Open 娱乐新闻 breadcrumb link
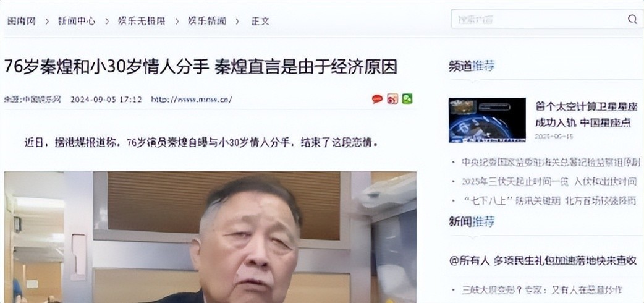This screenshot has height=303, width=644. tap(207, 21)
